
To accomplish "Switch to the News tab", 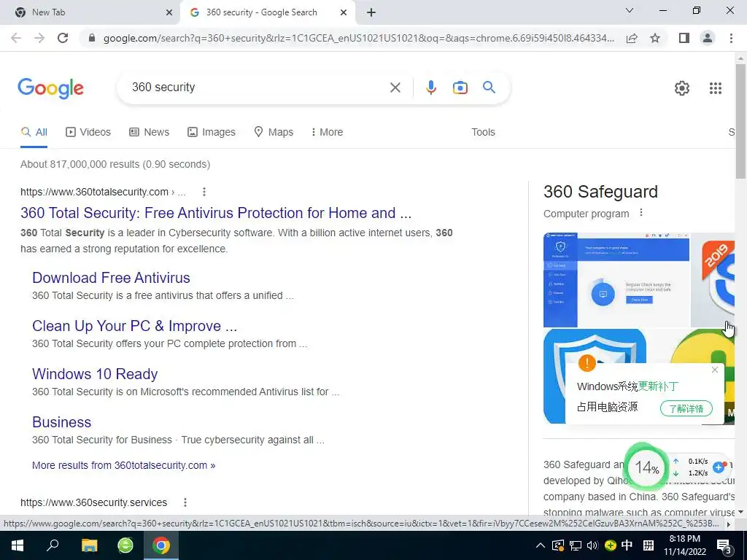I will click(149, 132).
